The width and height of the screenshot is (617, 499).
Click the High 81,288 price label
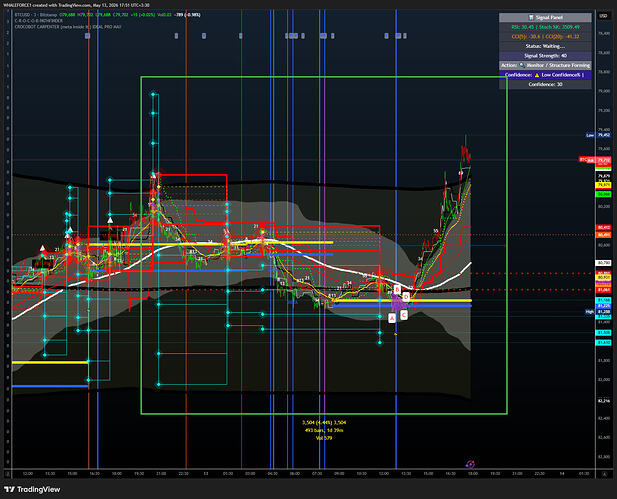(598, 312)
